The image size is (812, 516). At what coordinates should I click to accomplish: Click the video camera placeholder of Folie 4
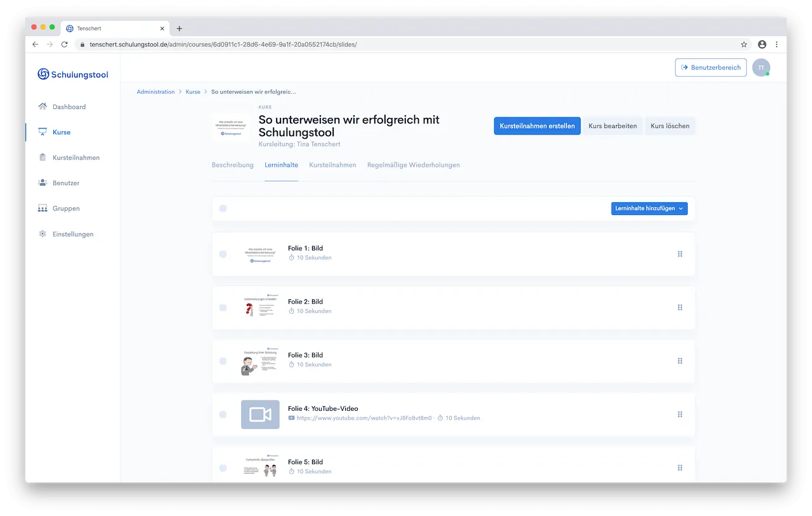pos(260,414)
